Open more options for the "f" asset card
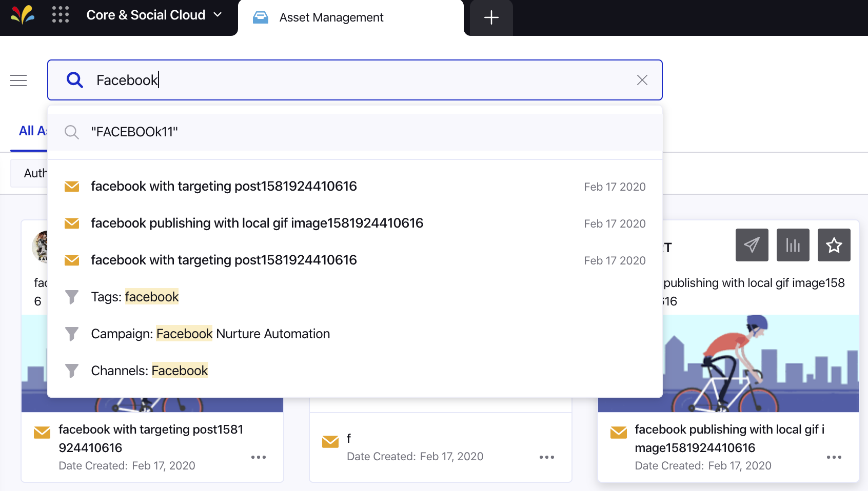Screen dimensions: 868x491 (547, 457)
